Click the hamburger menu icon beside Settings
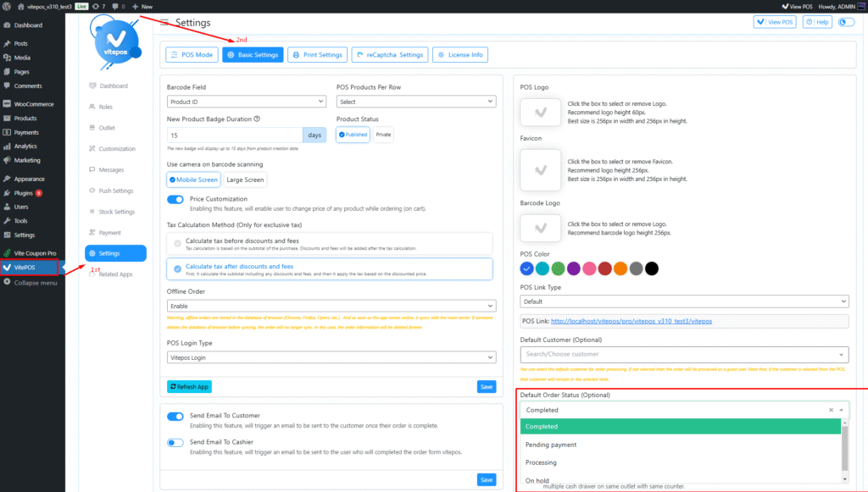 point(164,23)
